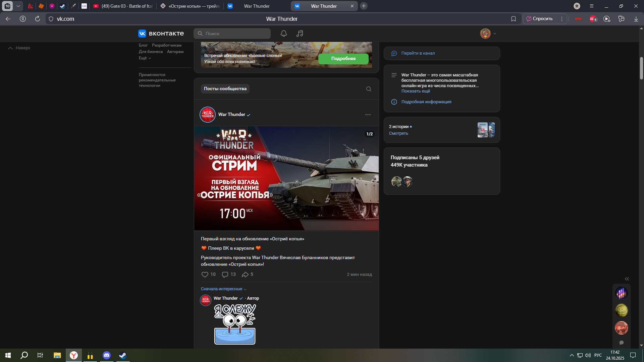
Task: Open browser downloads arrow icon
Action: pos(636,19)
